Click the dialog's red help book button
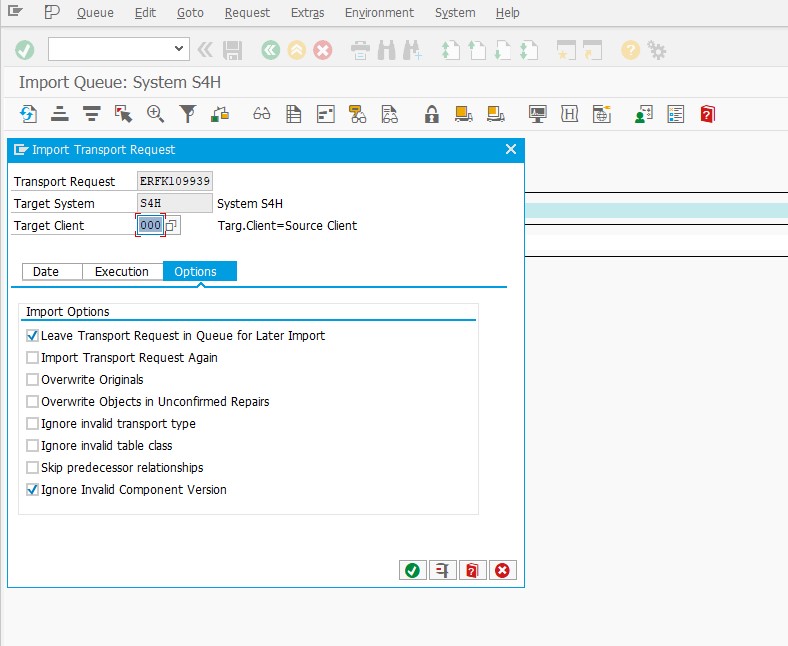The height and width of the screenshot is (646, 788). 472,570
